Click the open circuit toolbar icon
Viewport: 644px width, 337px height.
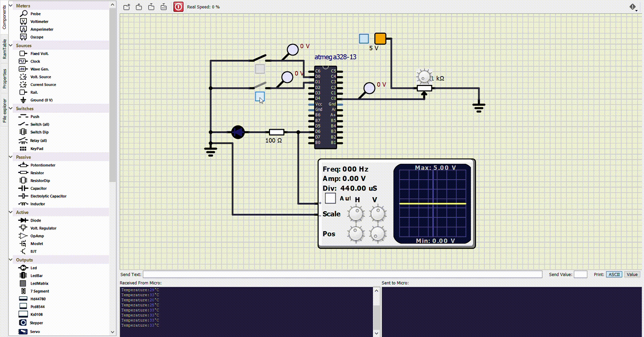pyautogui.click(x=139, y=7)
